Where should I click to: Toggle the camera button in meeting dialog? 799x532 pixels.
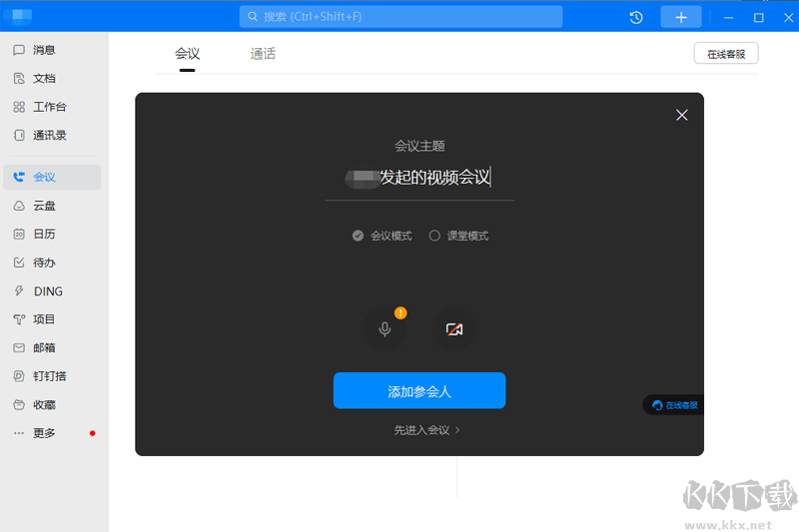[454, 329]
